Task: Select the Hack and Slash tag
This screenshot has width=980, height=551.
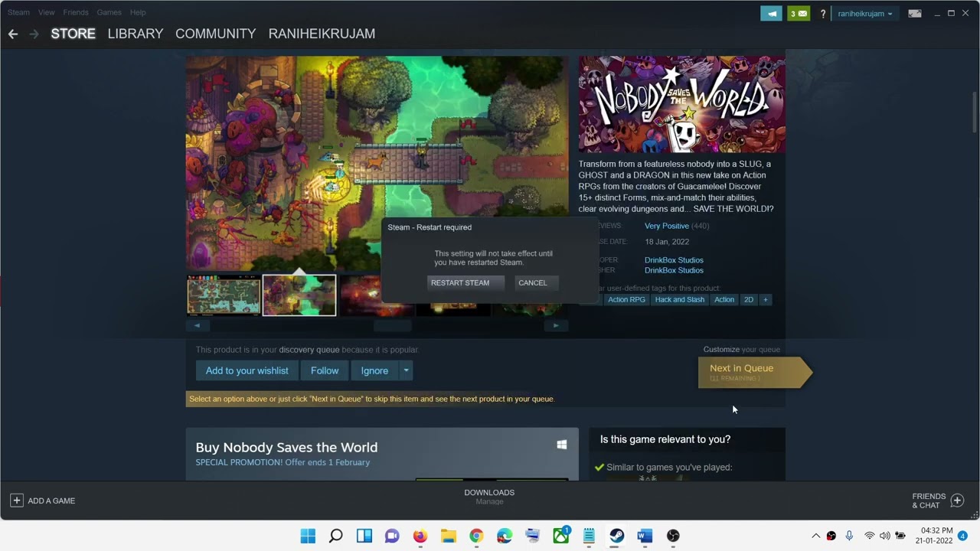Action: click(x=679, y=299)
